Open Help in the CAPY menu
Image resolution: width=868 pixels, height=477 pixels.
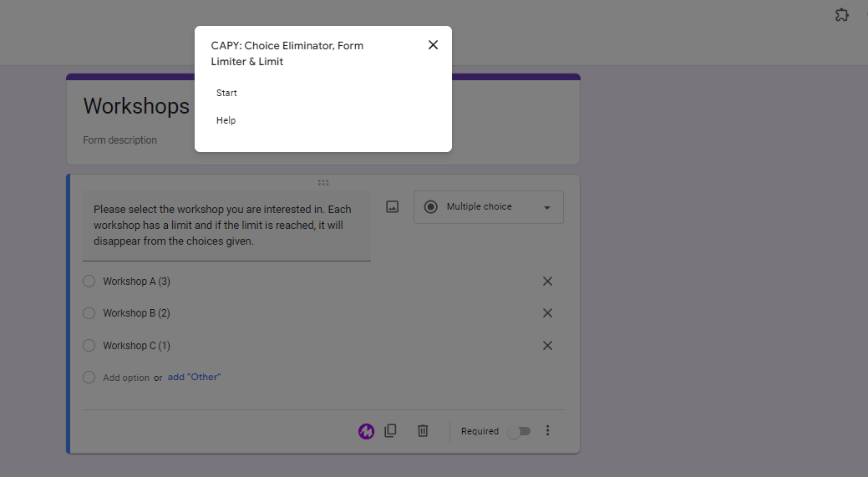[x=226, y=120]
